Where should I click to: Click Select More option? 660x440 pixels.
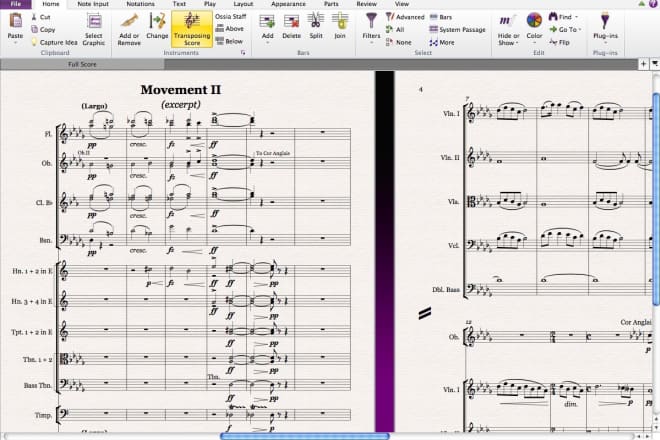coord(442,42)
